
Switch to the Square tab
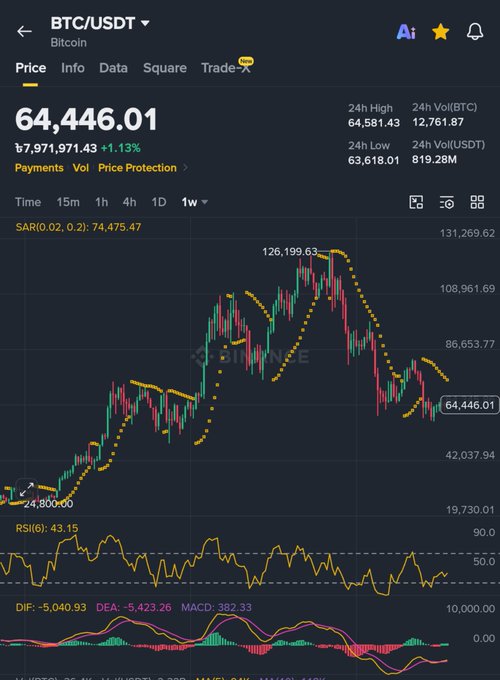point(165,68)
